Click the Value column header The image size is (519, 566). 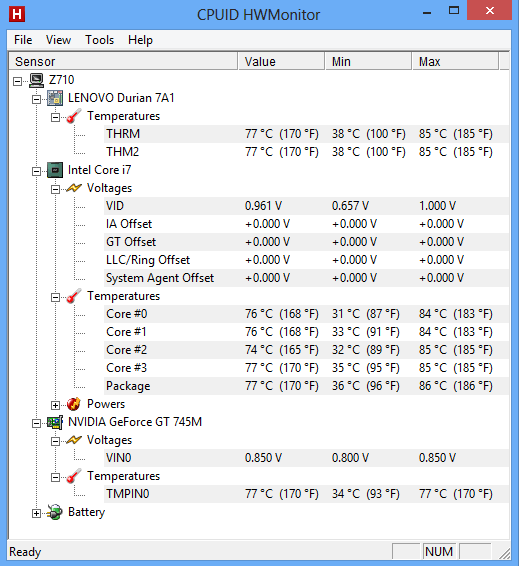[x=281, y=61]
